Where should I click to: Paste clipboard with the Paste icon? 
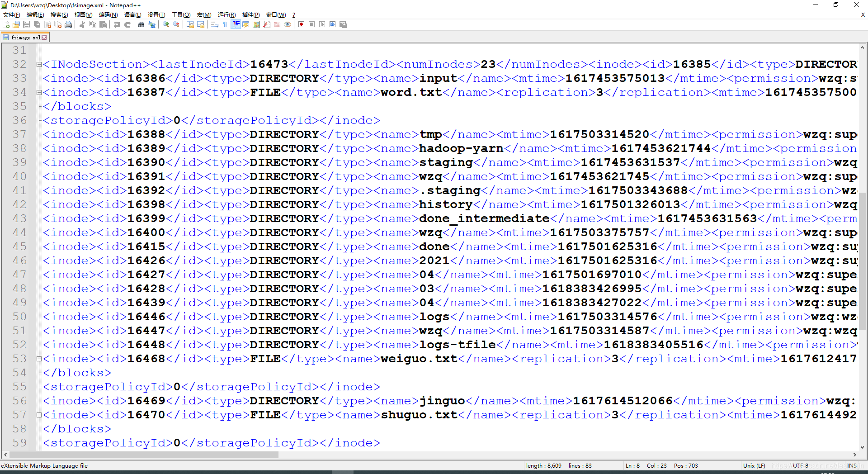(103, 24)
